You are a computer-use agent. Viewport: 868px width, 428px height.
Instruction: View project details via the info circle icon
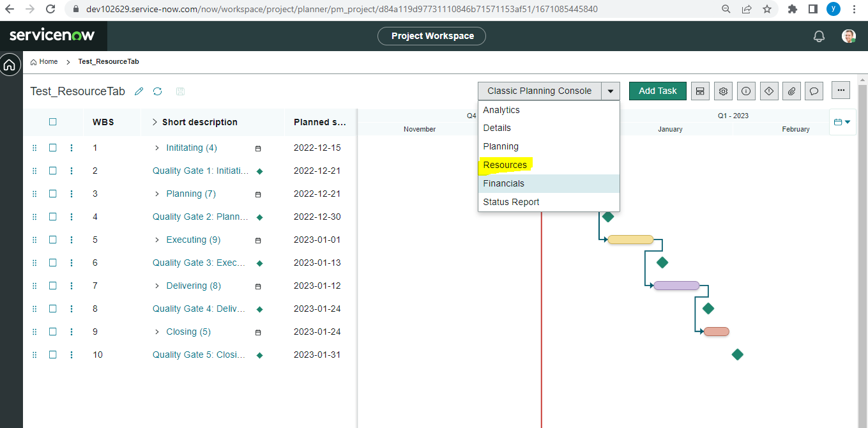[746, 91]
